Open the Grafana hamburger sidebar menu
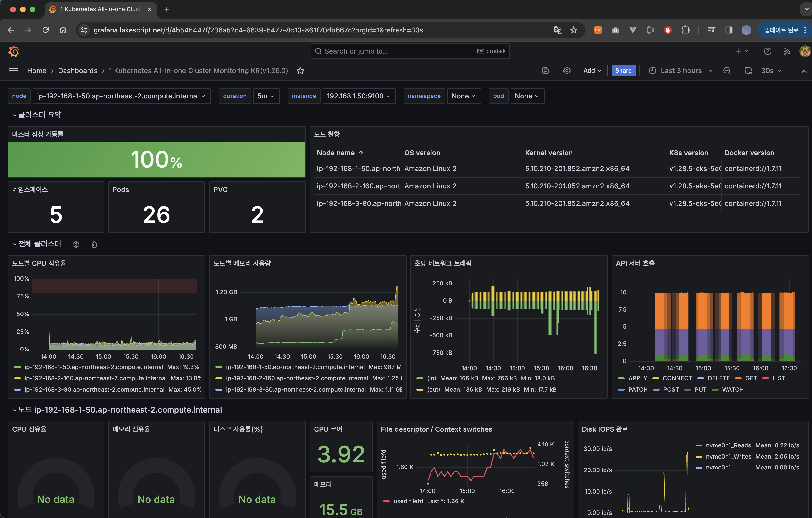 click(x=14, y=70)
